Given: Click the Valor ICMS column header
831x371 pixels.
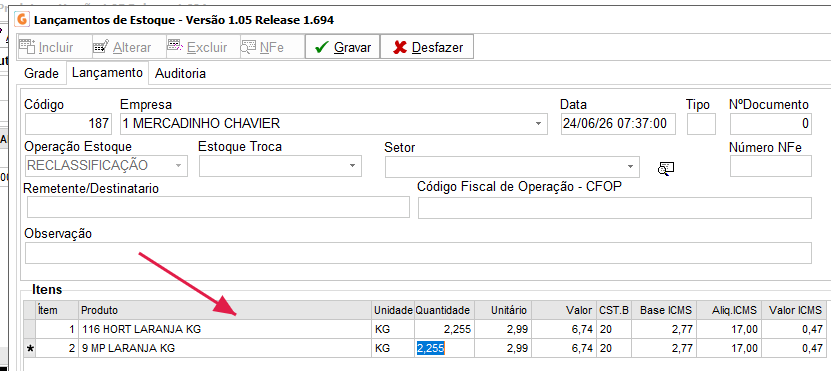Looking at the screenshot, I should click(793, 310).
